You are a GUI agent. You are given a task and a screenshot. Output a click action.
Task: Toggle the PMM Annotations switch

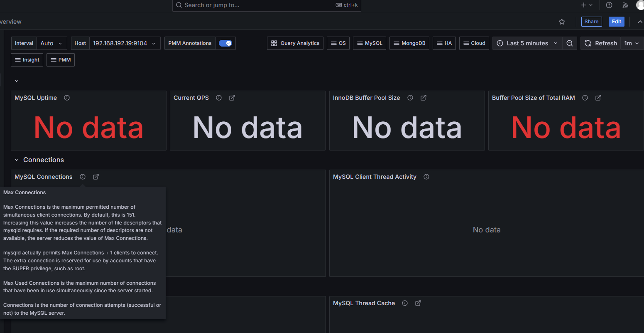tap(225, 43)
